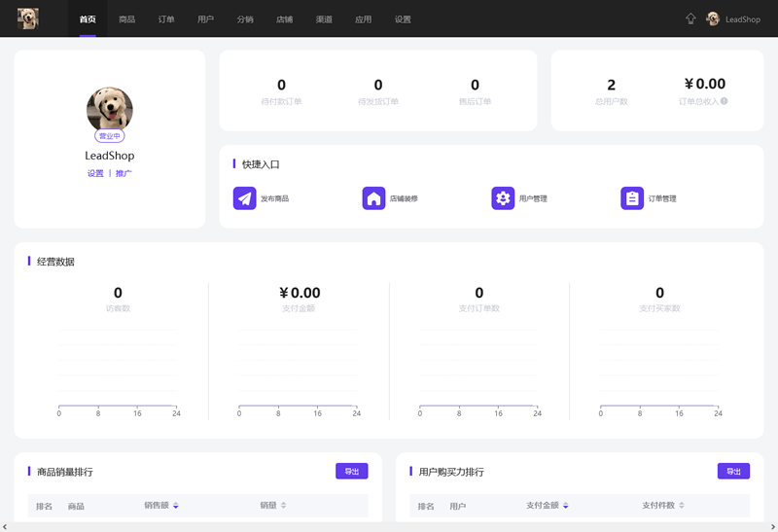
Task: Click the paper plane 发布商品 icon
Action: point(244,198)
